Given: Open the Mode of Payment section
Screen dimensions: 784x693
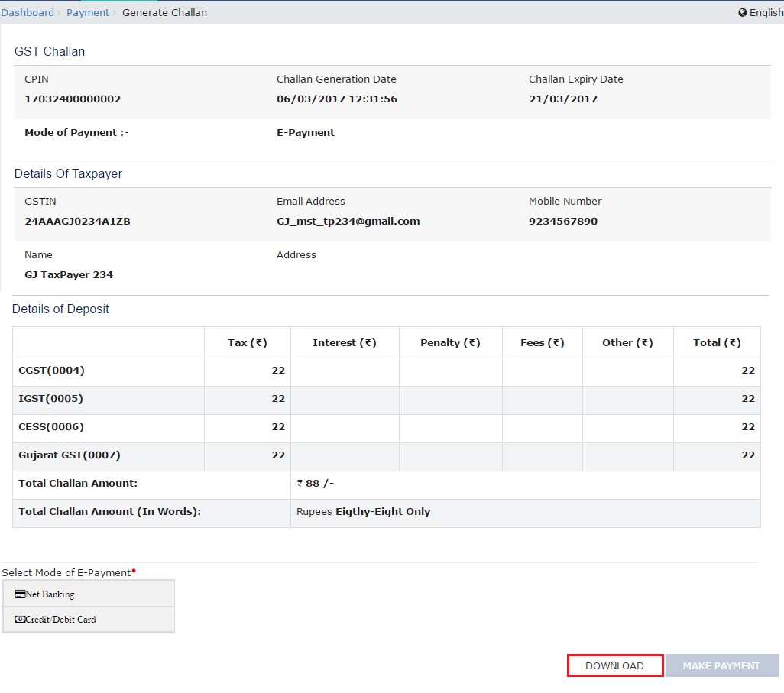Looking at the screenshot, I should point(76,132).
